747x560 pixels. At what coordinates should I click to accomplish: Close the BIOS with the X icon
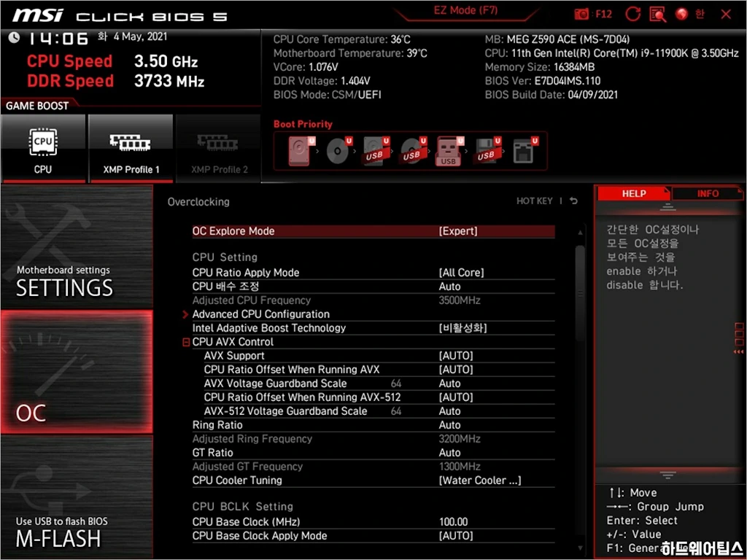pos(726,15)
